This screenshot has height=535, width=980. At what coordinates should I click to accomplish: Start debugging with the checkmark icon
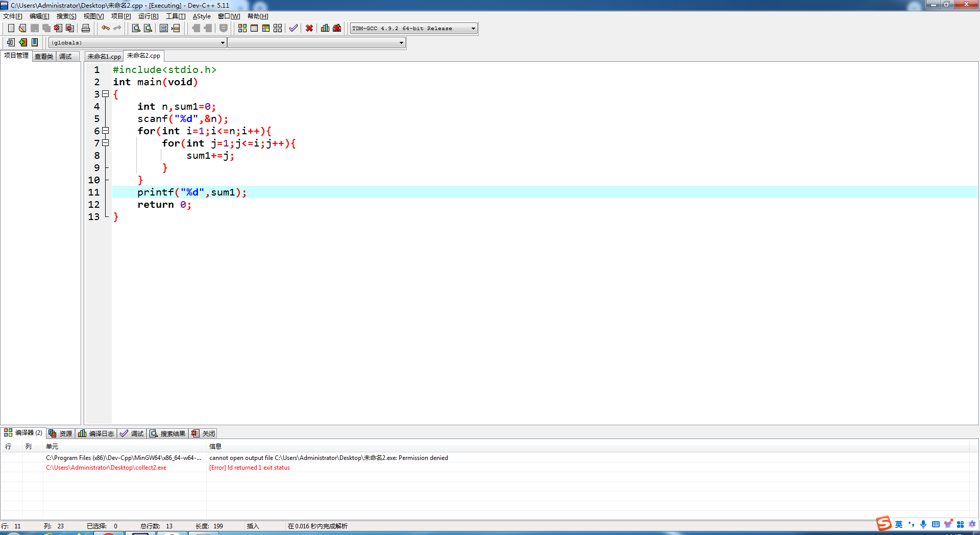pos(293,28)
